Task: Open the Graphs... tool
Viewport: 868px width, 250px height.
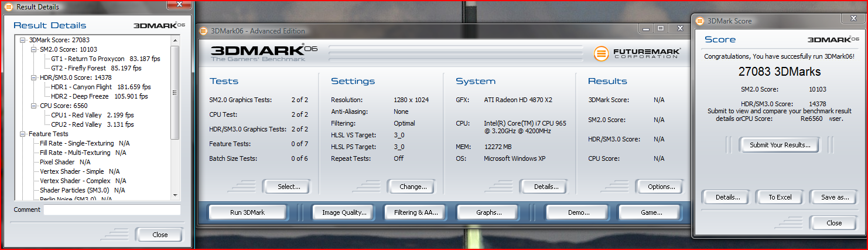Action: click(488, 212)
